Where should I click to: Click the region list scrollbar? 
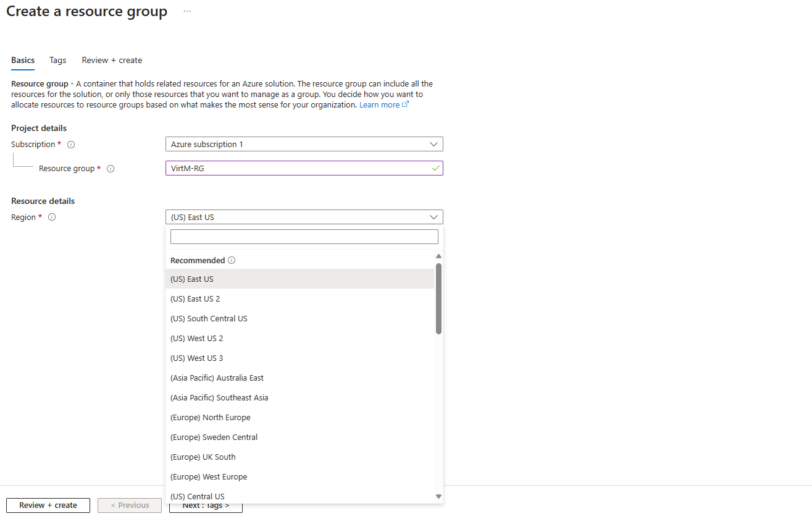coord(438,297)
